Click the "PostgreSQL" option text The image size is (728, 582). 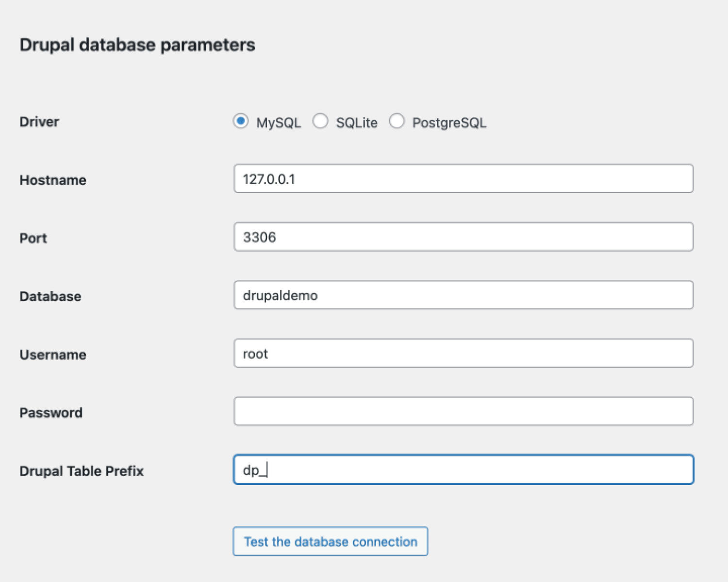(449, 123)
